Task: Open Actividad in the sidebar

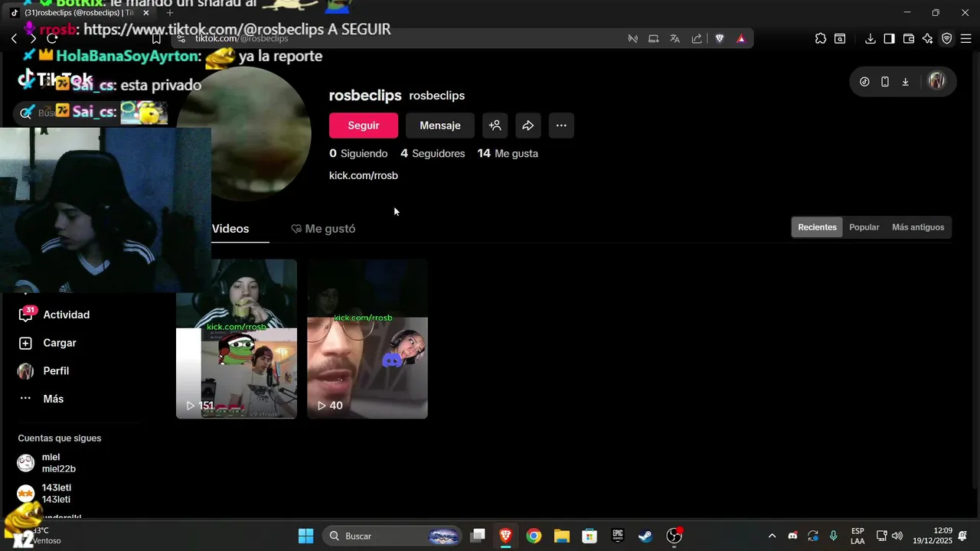Action: point(54,315)
